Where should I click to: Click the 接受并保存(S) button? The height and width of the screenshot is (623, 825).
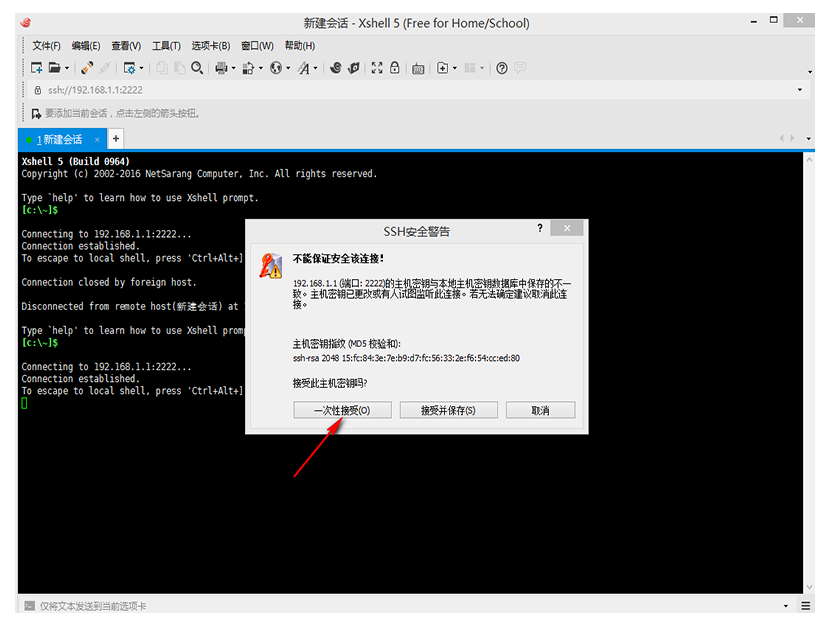pyautogui.click(x=448, y=410)
